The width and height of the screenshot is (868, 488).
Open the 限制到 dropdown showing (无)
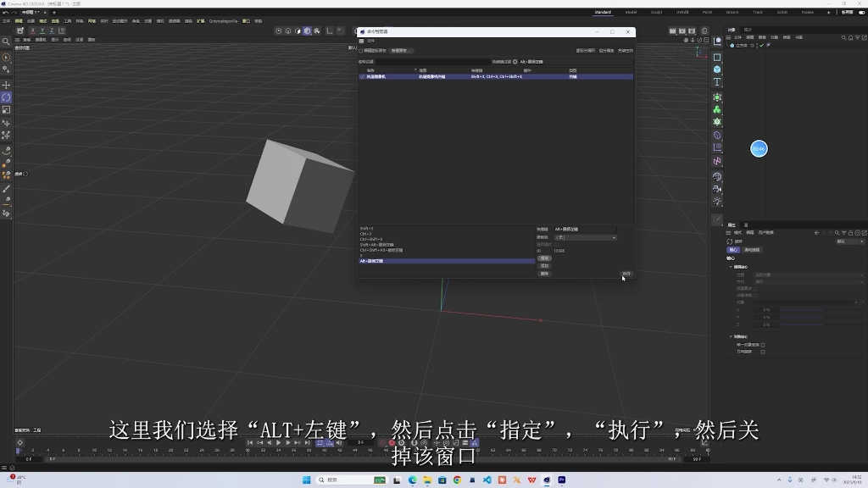[x=586, y=237]
